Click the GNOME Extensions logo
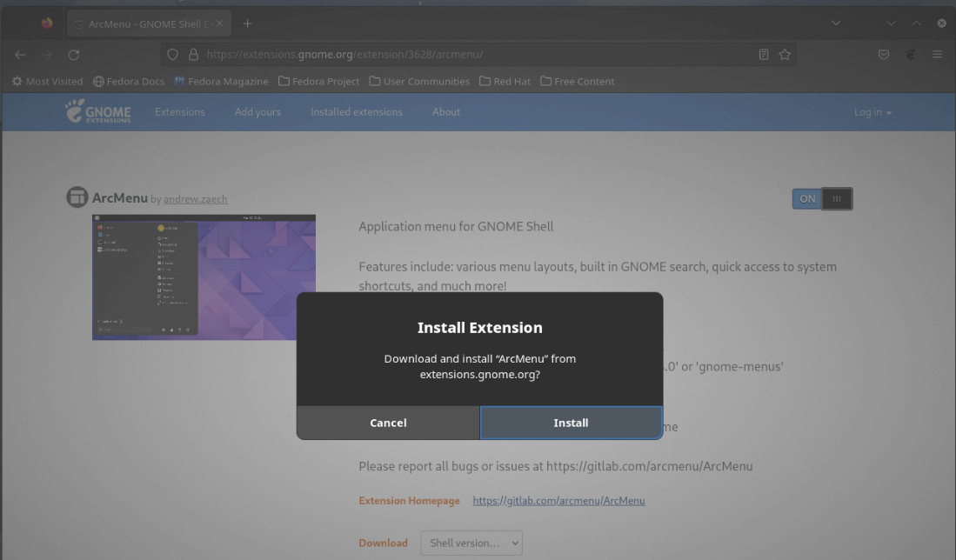956x560 pixels. click(97, 111)
